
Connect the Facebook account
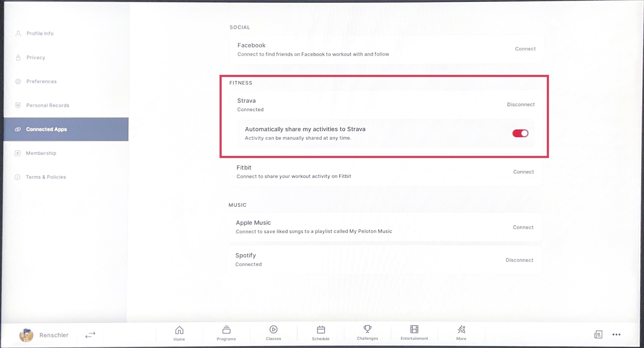click(525, 49)
